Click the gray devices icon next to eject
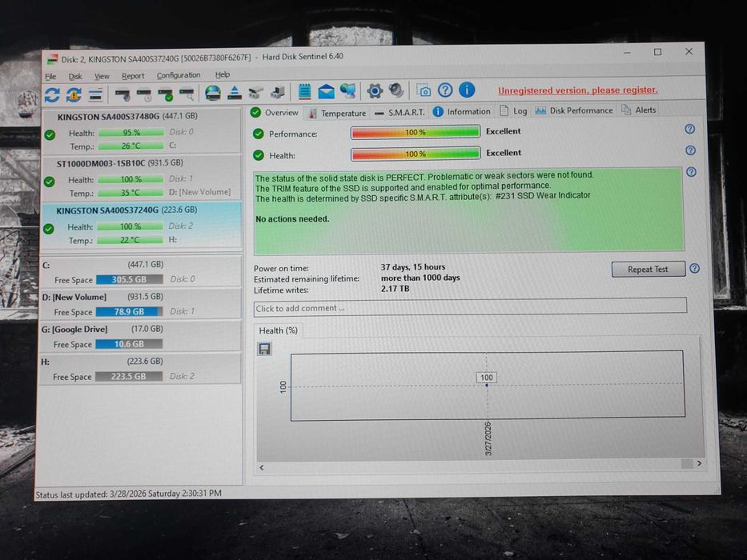The width and height of the screenshot is (747, 560). click(255, 92)
